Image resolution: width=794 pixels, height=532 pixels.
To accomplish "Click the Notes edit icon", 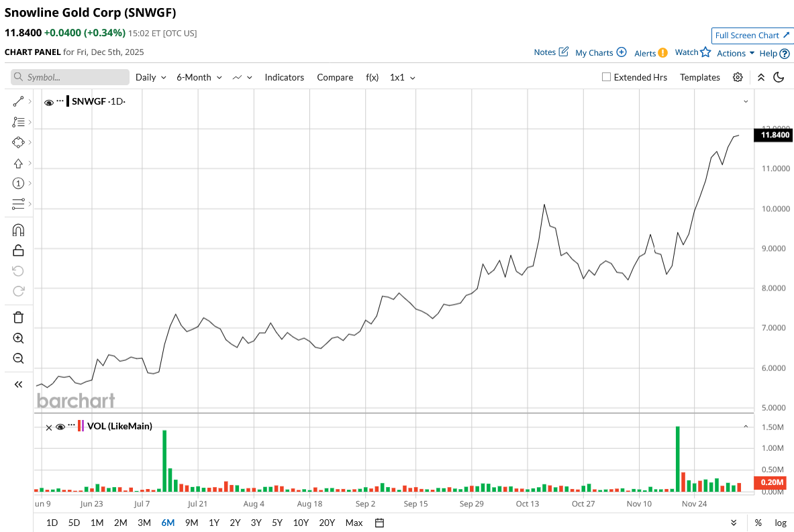I will (564, 52).
